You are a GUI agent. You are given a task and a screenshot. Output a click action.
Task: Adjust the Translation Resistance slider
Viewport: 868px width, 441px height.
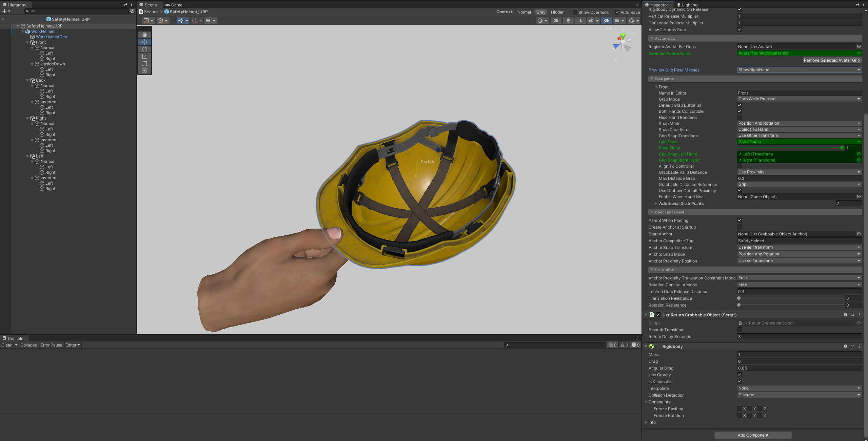click(x=739, y=298)
